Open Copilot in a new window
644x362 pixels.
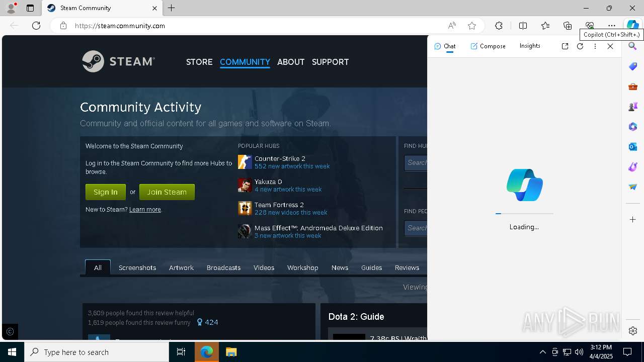tap(565, 46)
